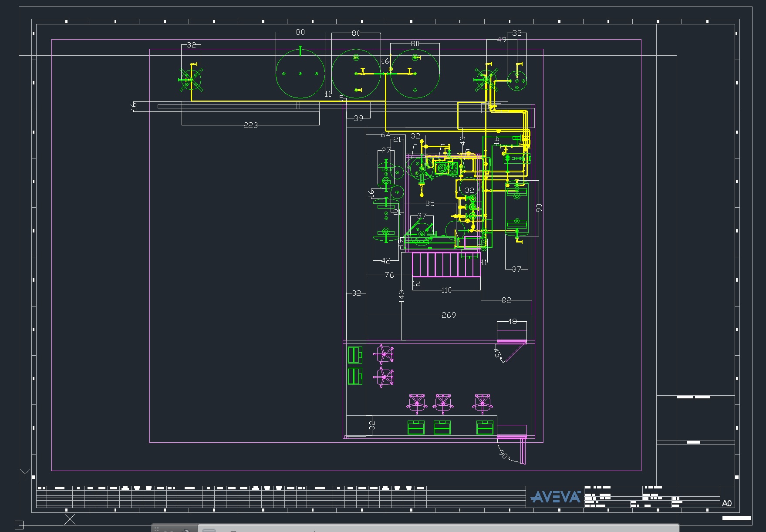Select the A0 sheet size label
This screenshot has height=532, width=766.
pyautogui.click(x=727, y=503)
